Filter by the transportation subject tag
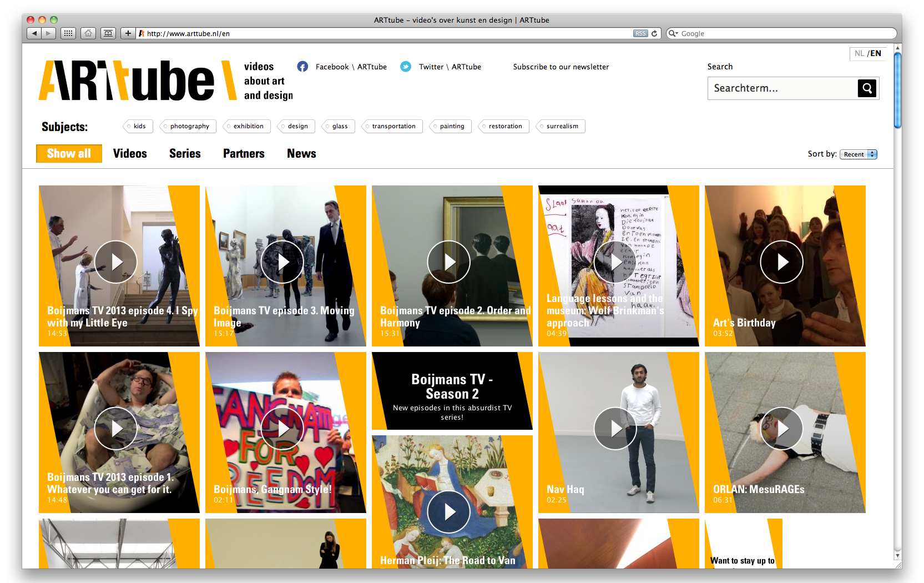 392,126
